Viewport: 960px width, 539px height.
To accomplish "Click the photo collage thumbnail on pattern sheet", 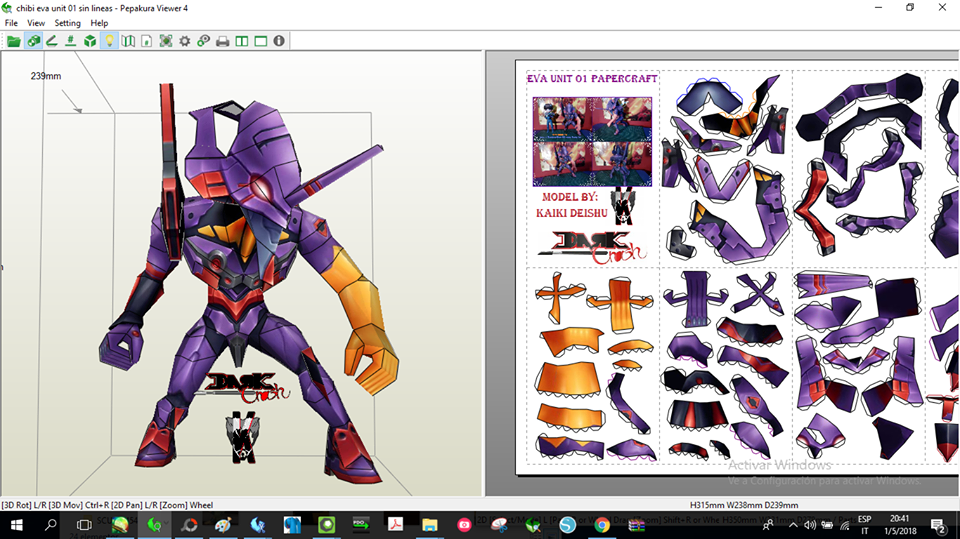I will point(592,141).
